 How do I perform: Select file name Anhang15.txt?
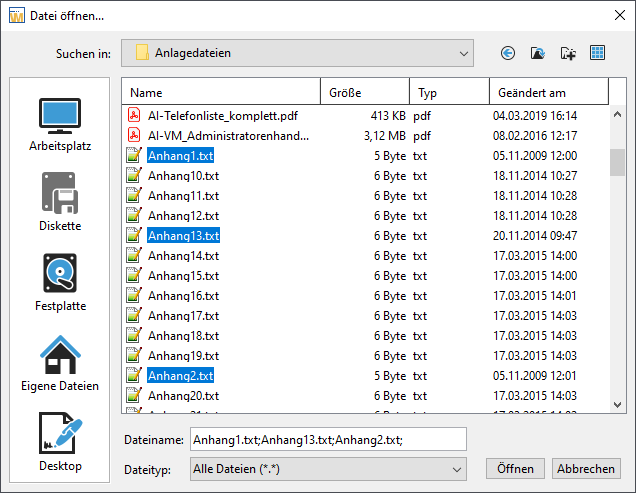pyautogui.click(x=183, y=276)
